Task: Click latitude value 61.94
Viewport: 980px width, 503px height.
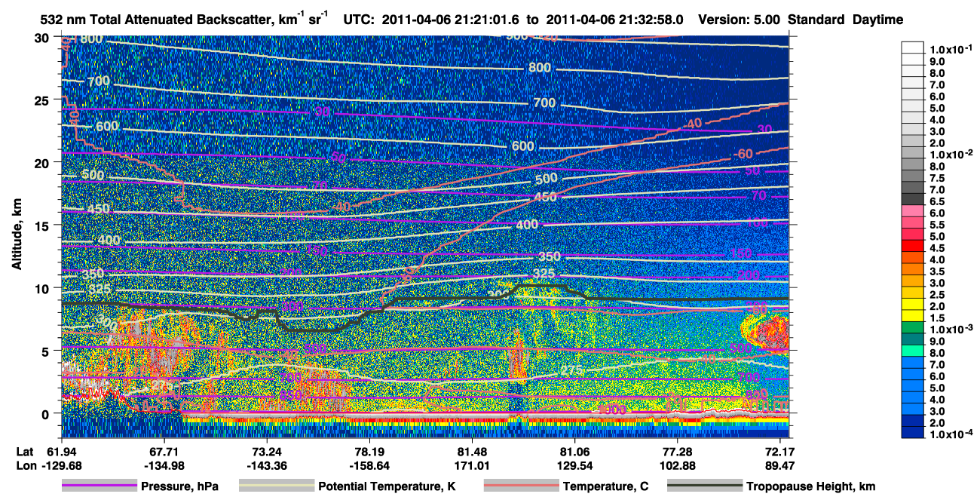Action: (x=60, y=451)
